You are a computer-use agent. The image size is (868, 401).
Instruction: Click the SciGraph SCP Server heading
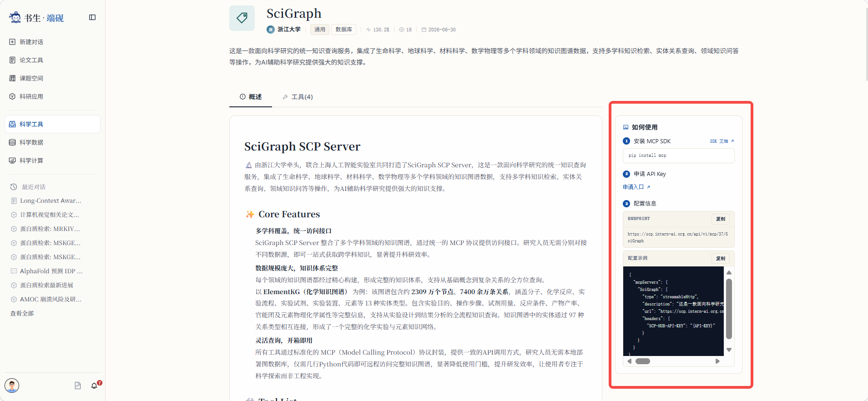(x=302, y=146)
